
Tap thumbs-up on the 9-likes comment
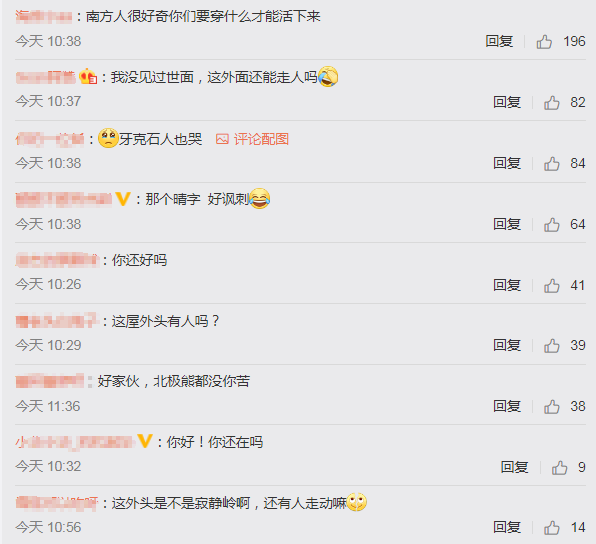click(x=560, y=467)
